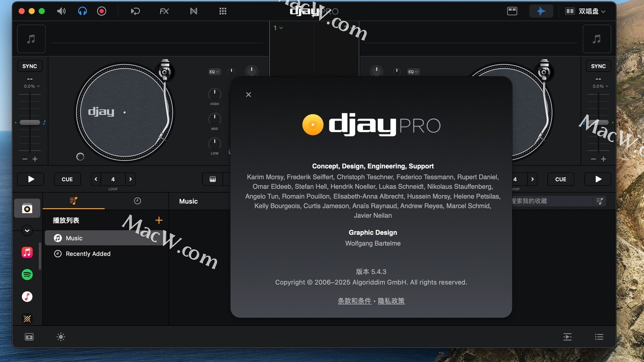
Task: Click the left deck tempo slider handle
Action: pos(30,122)
